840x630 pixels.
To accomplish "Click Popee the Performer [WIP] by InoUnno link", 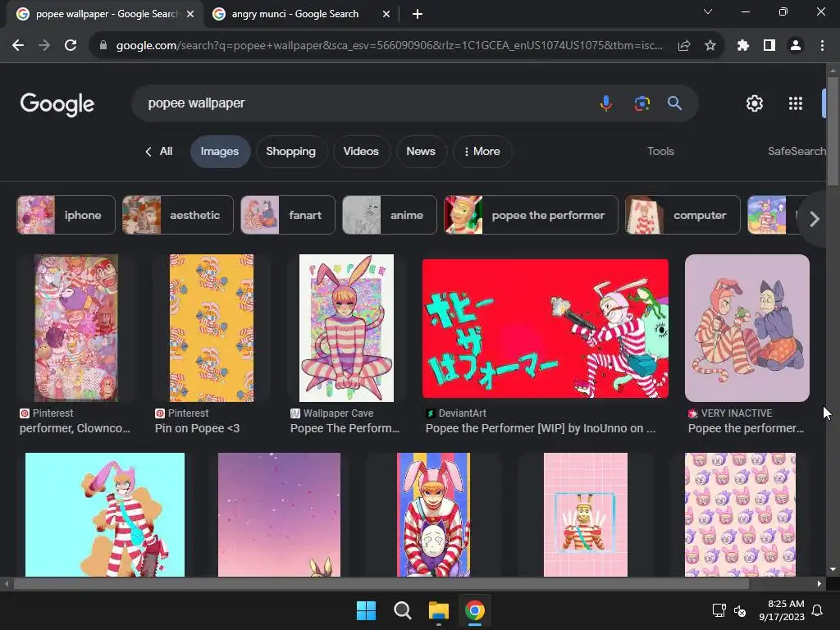I will (x=541, y=428).
